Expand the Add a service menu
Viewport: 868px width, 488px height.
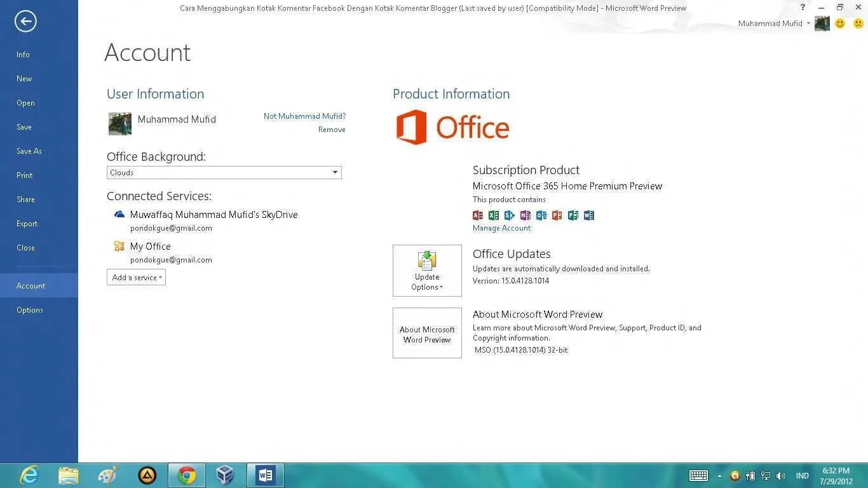(x=136, y=277)
